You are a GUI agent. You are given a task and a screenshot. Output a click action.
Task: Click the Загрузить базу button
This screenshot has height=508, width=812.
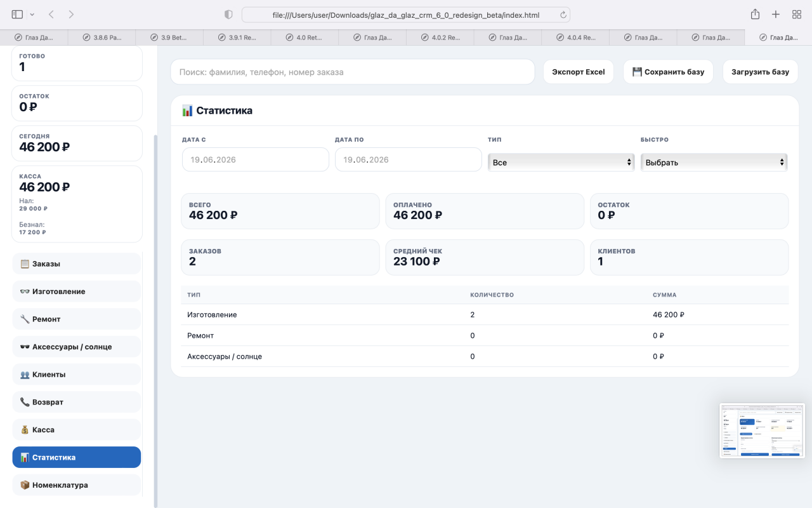coord(760,72)
